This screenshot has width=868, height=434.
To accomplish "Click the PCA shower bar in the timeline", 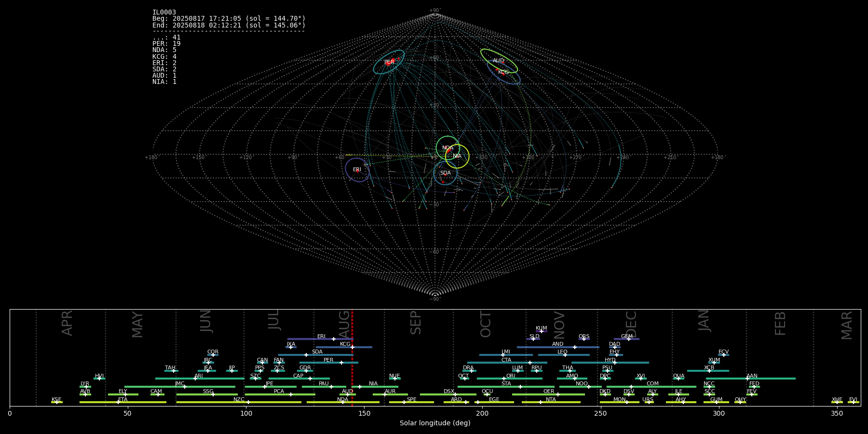I will (280, 394).
